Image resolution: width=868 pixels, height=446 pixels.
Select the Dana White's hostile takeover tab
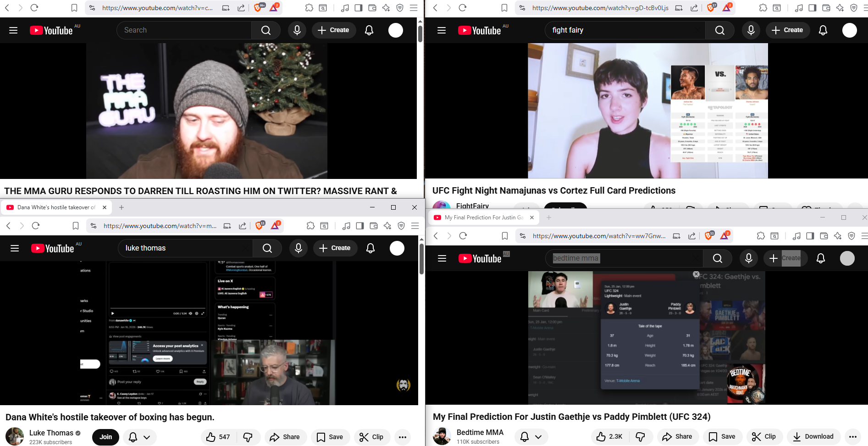[x=56, y=207]
